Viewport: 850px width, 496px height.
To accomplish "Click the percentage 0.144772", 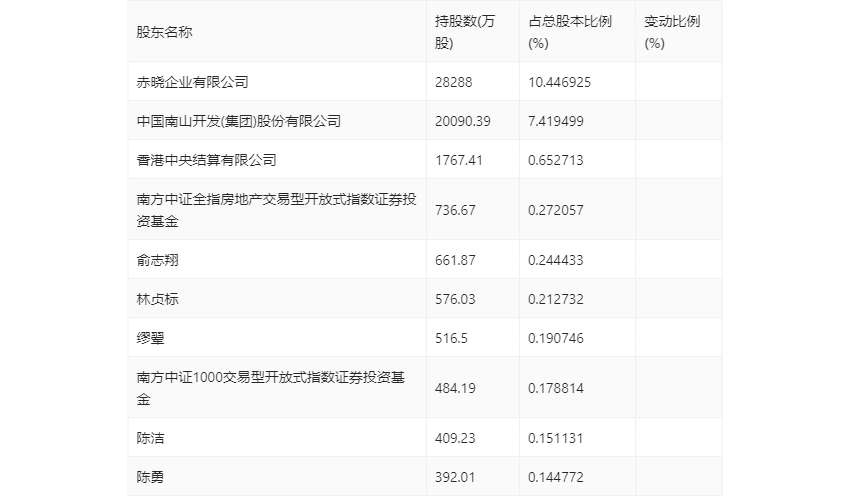I will point(556,476).
